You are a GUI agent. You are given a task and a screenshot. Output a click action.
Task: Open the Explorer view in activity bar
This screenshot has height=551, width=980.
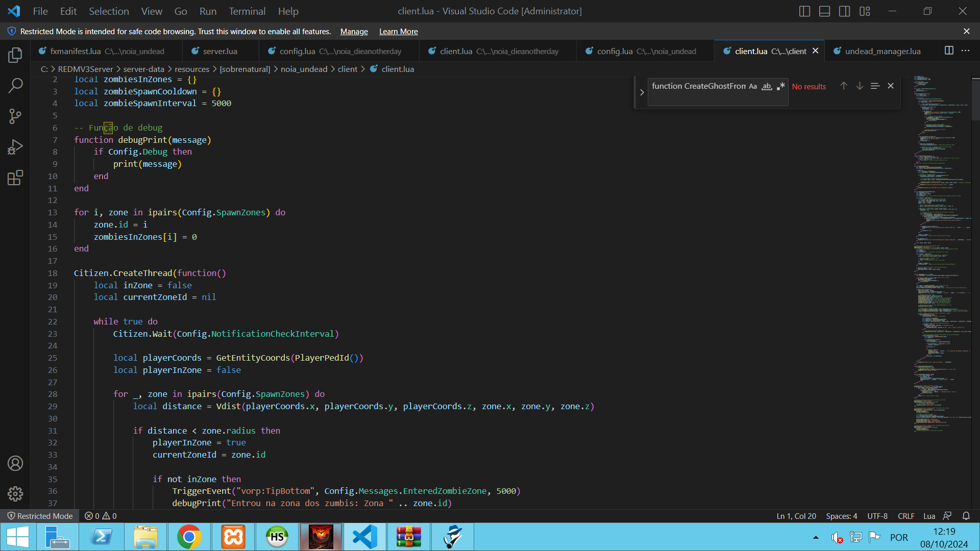point(15,55)
